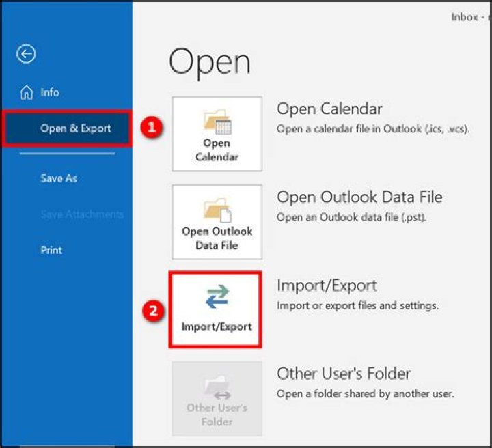This screenshot has width=492, height=448.
Task: Click the Import/Export arrows icon
Action: pyautogui.click(x=217, y=296)
